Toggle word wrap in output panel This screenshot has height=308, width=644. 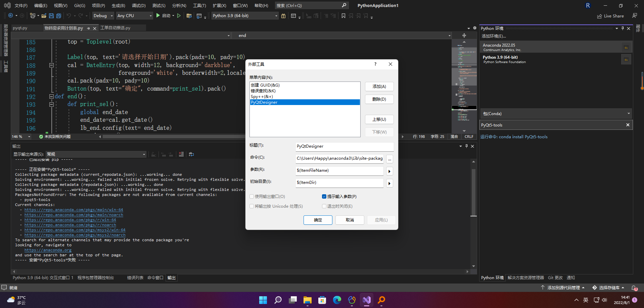tap(191, 154)
